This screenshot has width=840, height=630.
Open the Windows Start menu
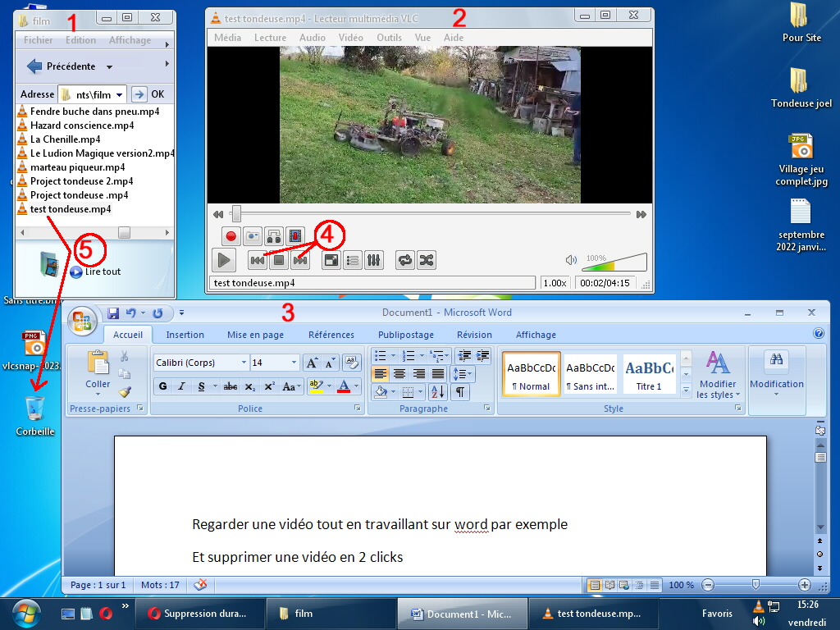pos(26,614)
